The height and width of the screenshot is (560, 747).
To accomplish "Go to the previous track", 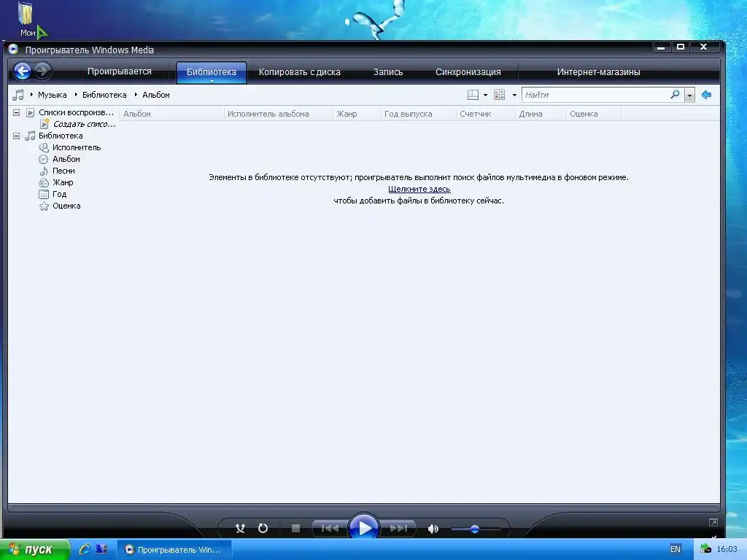I will 330,528.
